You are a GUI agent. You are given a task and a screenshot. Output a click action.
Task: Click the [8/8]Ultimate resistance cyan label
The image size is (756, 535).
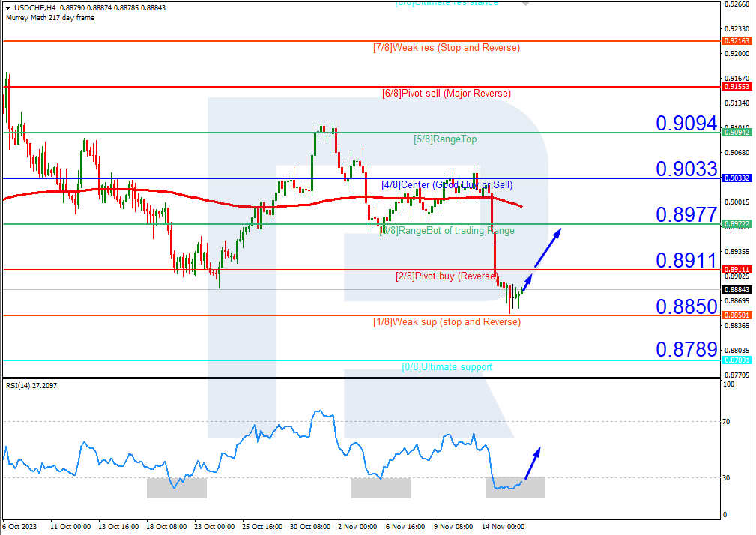[x=447, y=4]
